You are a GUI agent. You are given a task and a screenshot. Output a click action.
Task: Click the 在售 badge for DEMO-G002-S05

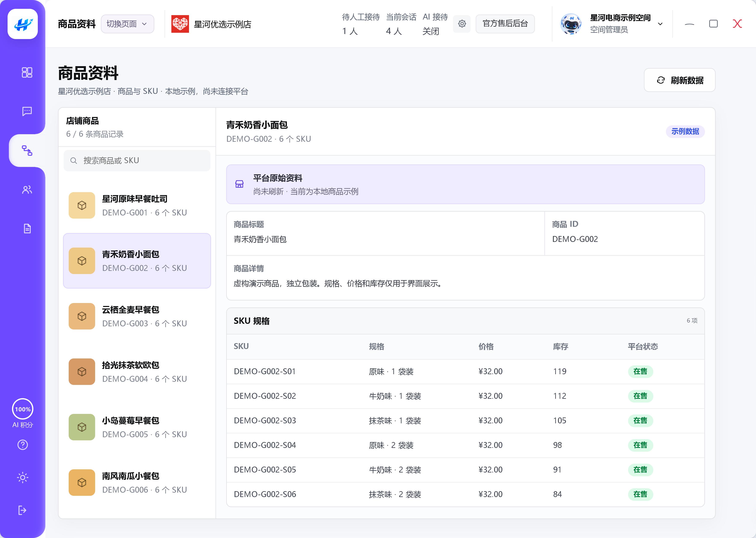(x=640, y=469)
